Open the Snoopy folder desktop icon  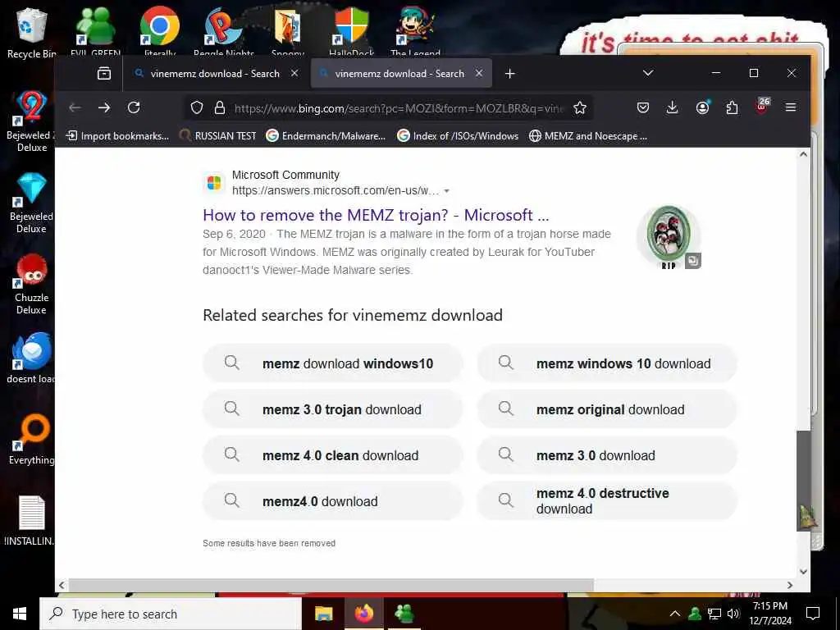point(288,31)
